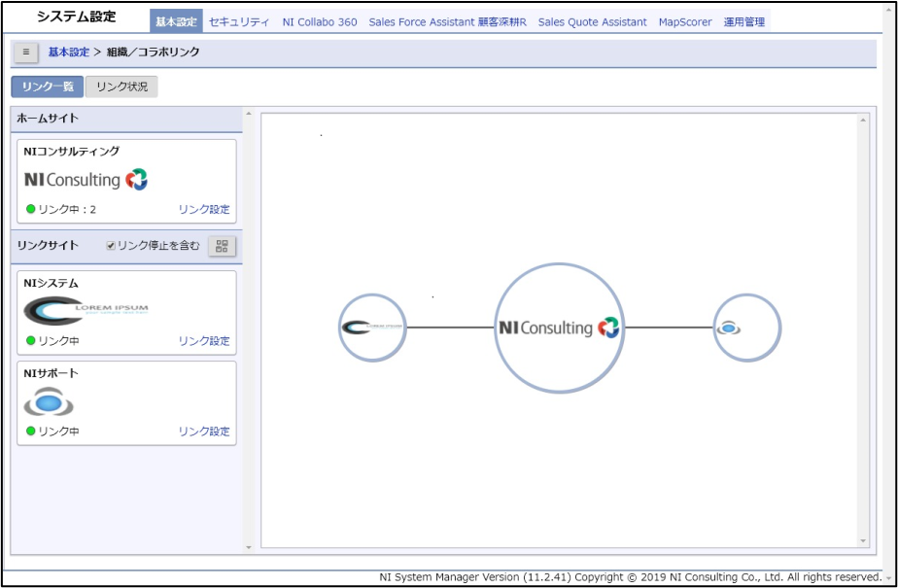Click the NIコンサルティング card title
The height and width of the screenshot is (588, 898).
tap(72, 152)
